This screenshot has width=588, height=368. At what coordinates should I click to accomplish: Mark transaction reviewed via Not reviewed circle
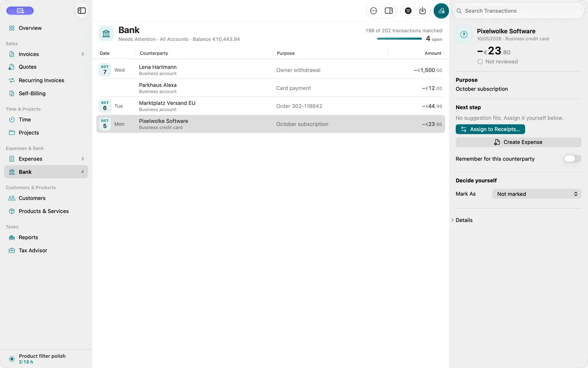(480, 62)
